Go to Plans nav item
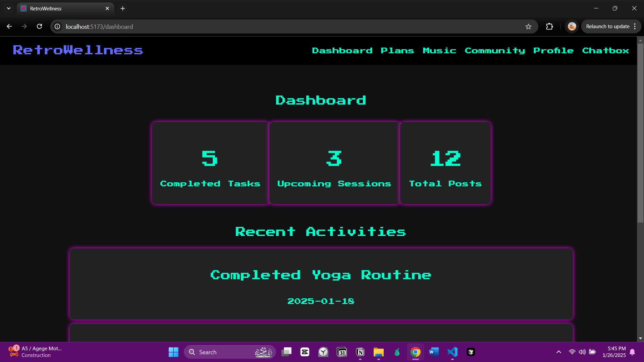The image size is (644, 362). click(x=397, y=51)
